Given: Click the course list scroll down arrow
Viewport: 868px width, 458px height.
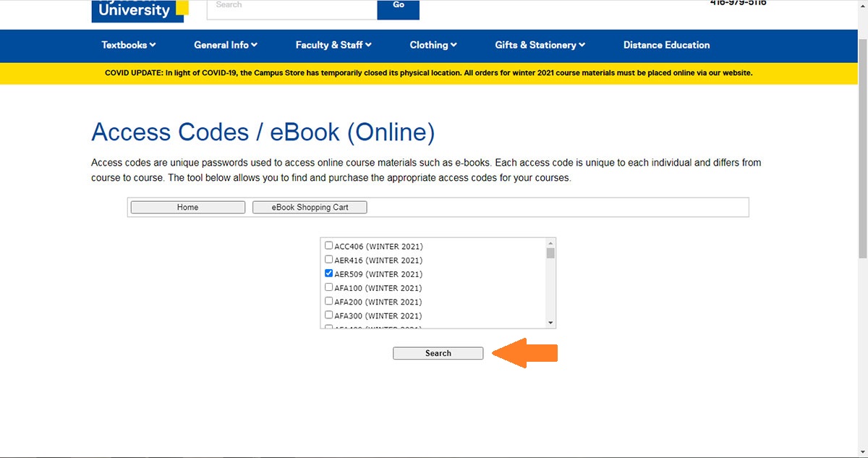Looking at the screenshot, I should (x=550, y=323).
